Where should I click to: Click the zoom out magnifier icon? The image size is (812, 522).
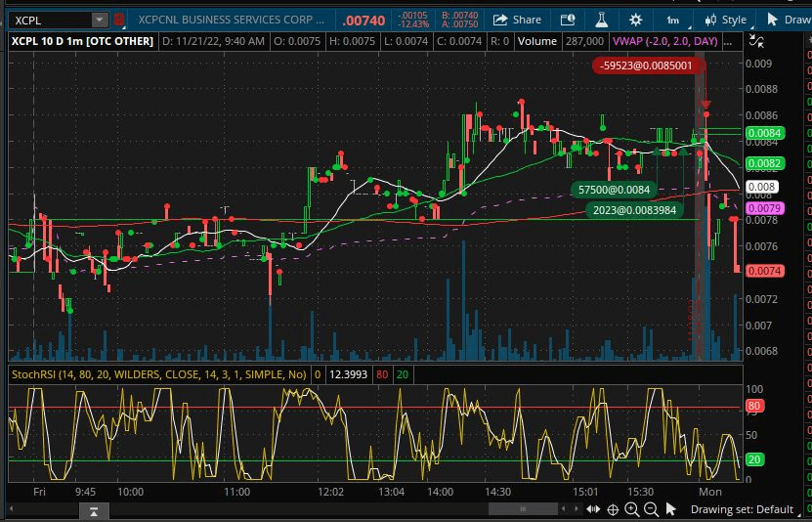click(651, 508)
